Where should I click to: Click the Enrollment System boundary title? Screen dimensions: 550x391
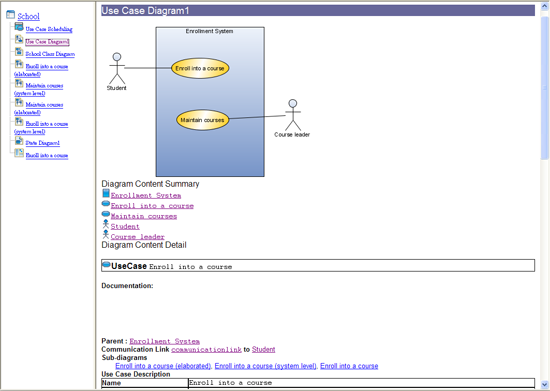coord(209,31)
